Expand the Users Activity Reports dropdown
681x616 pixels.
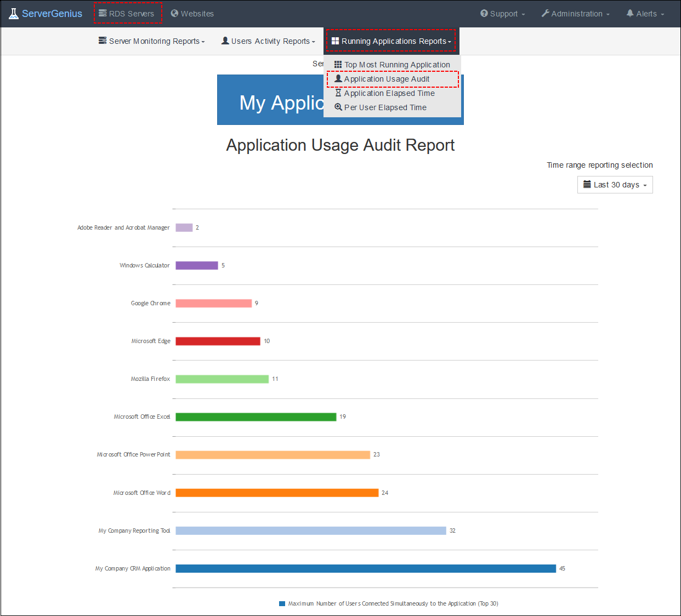[x=268, y=41]
